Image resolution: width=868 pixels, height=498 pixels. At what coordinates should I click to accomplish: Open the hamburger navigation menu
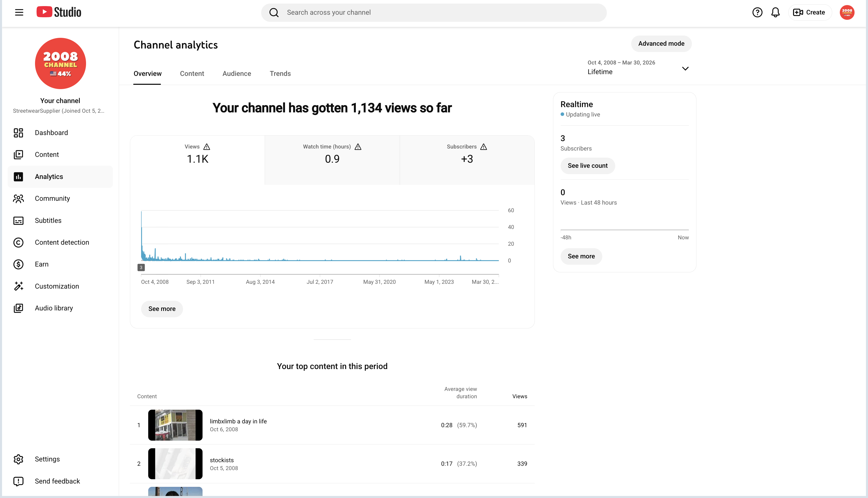[x=19, y=12]
